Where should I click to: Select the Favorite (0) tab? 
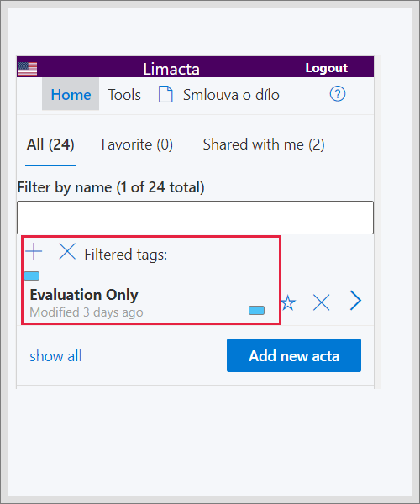(137, 144)
